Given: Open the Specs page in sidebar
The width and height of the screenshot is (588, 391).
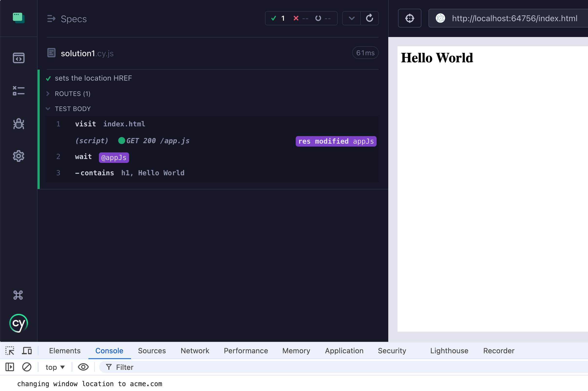Looking at the screenshot, I should 19,58.
